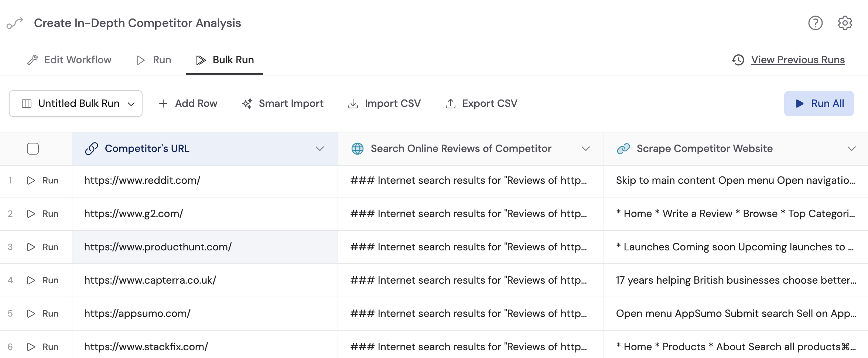The image size is (868, 358).
Task: Click the producthunt row search results cell
Action: point(471,247)
